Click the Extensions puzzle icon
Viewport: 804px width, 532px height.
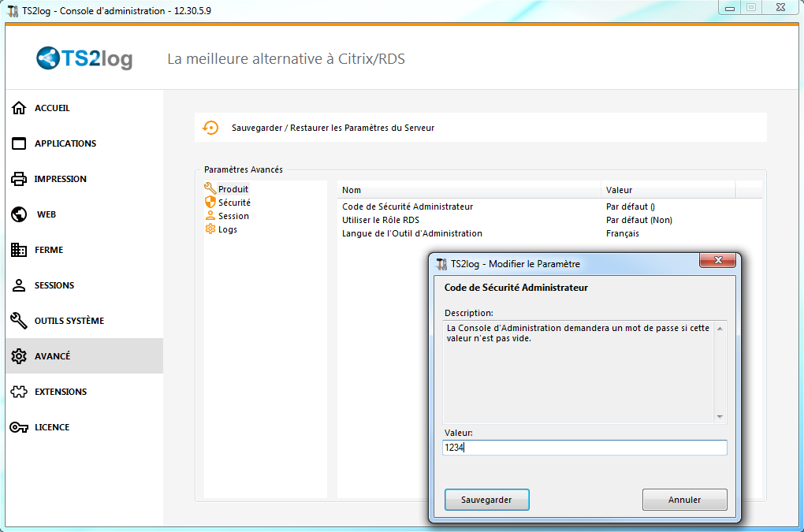pyautogui.click(x=19, y=392)
